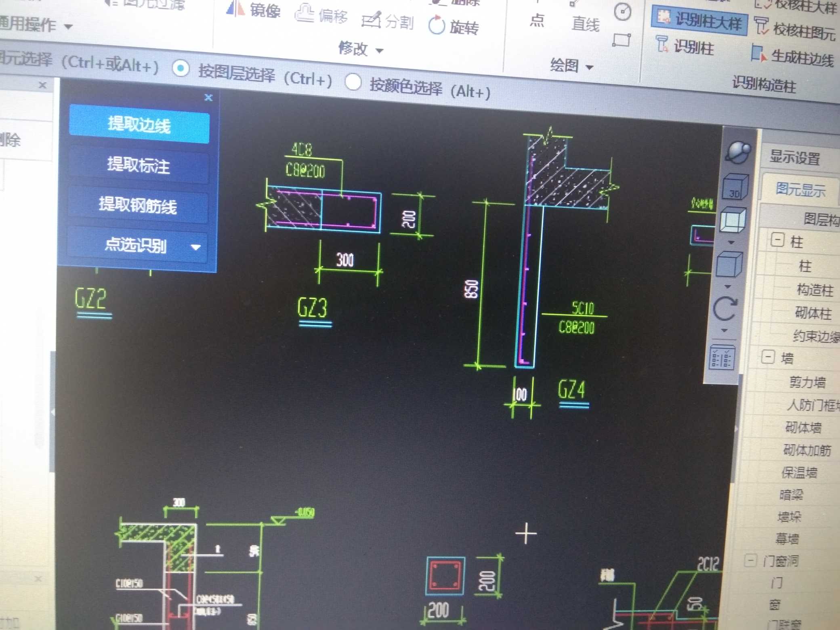Choose the 点 point drawing tool

[x=537, y=19]
